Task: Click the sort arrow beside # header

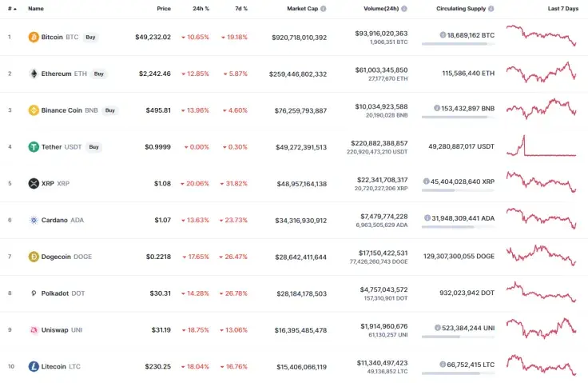Action: pyautogui.click(x=14, y=9)
